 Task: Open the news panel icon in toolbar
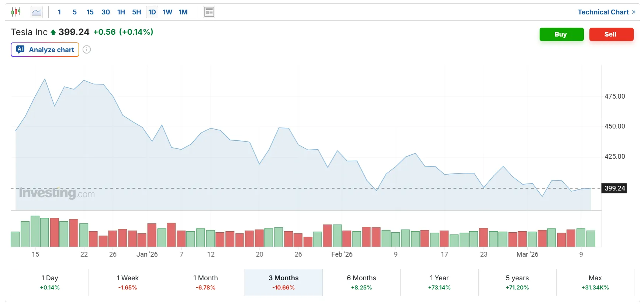[209, 12]
